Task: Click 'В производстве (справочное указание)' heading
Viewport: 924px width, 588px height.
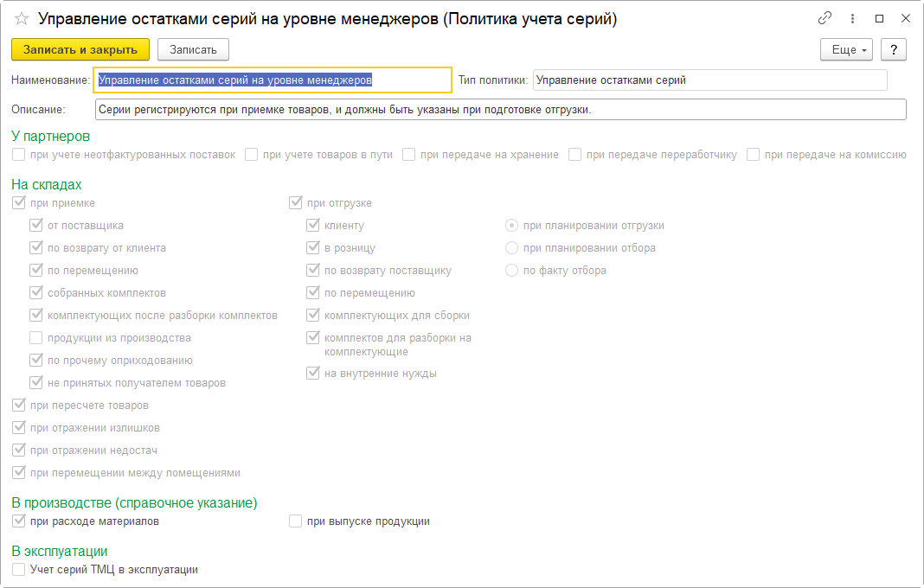Action: (134, 502)
